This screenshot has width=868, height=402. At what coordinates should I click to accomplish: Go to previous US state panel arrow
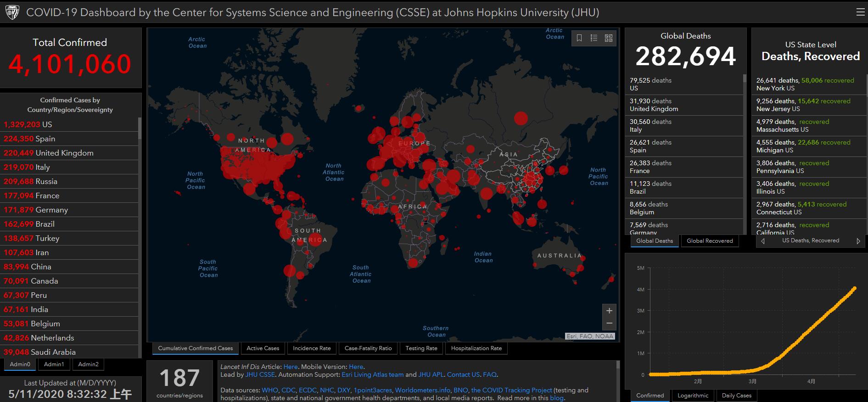[763, 241]
